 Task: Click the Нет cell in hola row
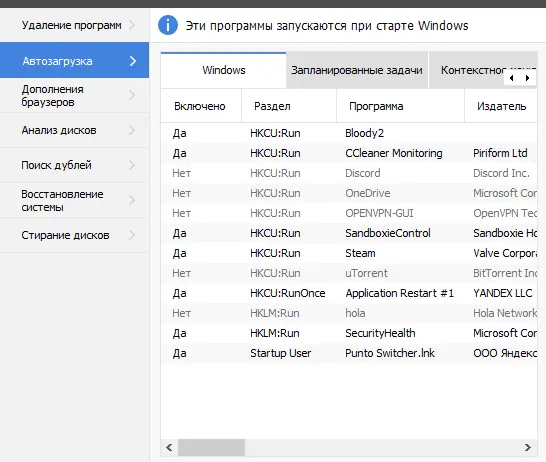click(181, 313)
